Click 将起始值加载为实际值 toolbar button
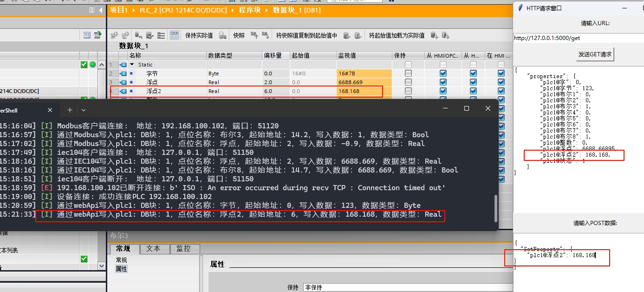Image resolution: width=644 pixels, height=292 pixels. pyautogui.click(x=397, y=35)
